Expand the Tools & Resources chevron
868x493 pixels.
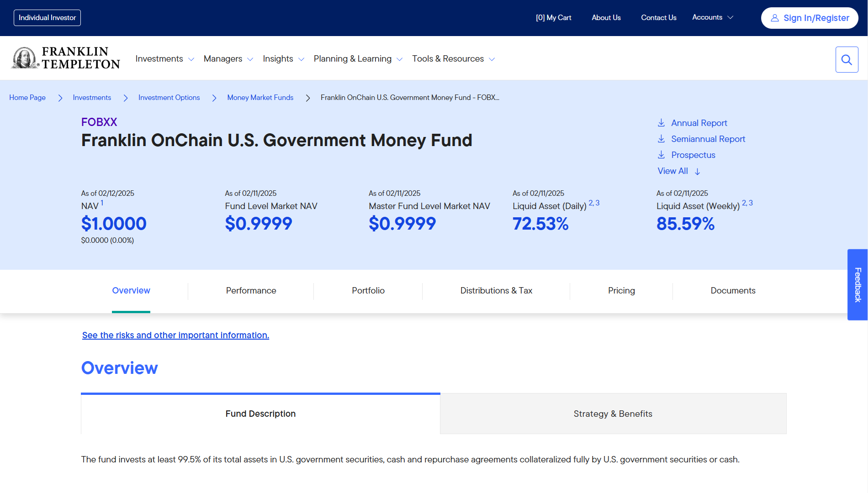[x=492, y=59]
